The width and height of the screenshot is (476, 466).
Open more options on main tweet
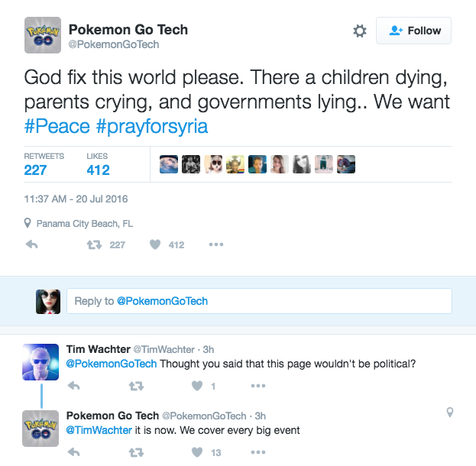[x=216, y=245]
